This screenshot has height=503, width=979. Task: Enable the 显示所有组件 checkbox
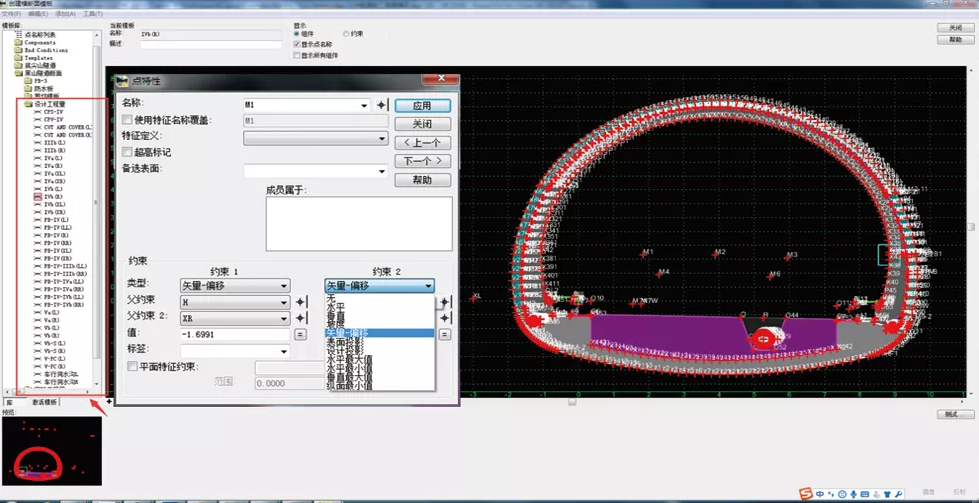297,55
